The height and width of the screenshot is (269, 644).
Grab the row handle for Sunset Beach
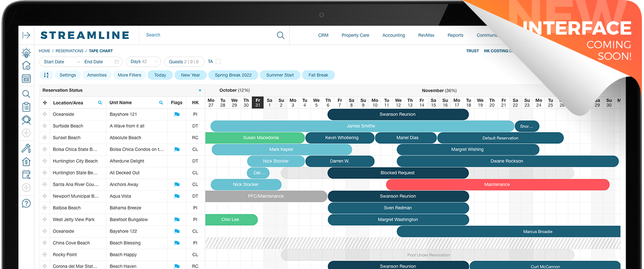(x=45, y=138)
